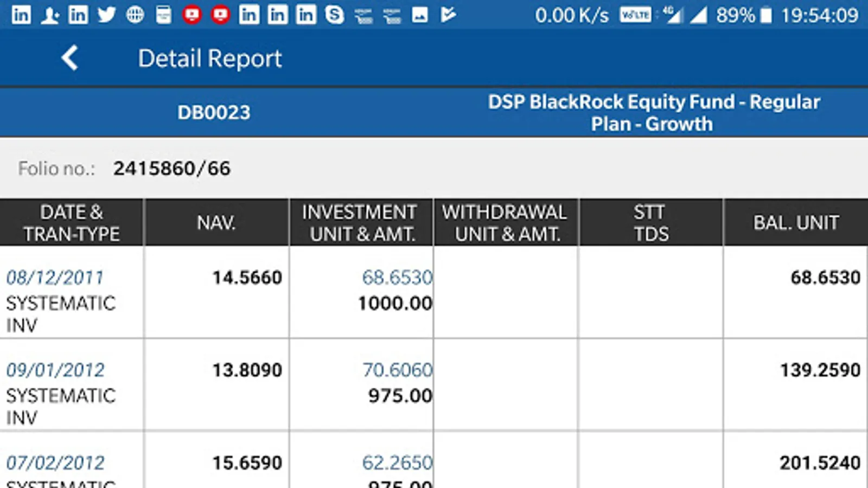Tap the DATE & TRAN-TYPE column header
The height and width of the screenshot is (488, 868).
click(72, 223)
